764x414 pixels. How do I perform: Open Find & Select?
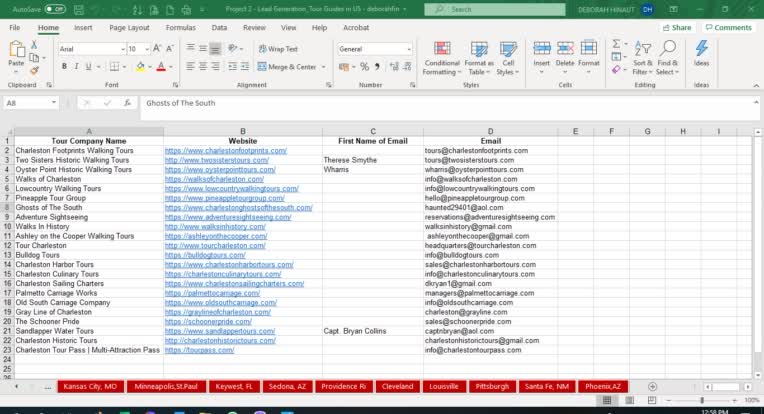pyautogui.click(x=668, y=58)
